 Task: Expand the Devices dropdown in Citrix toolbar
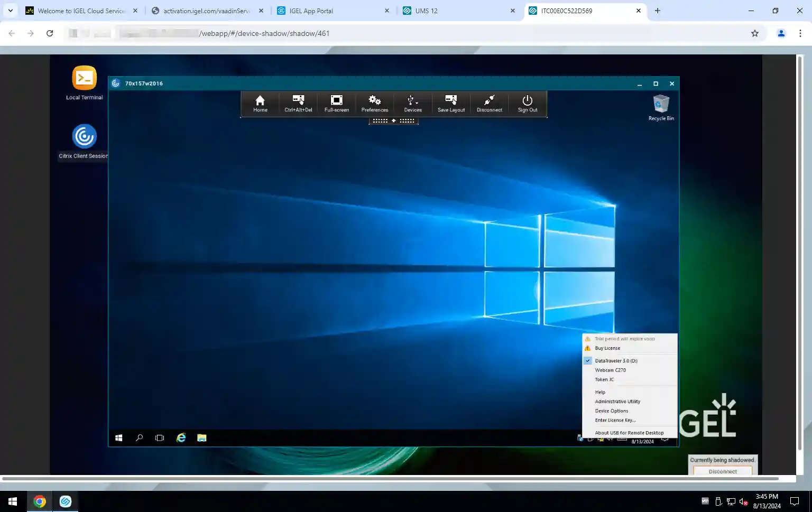click(x=413, y=104)
